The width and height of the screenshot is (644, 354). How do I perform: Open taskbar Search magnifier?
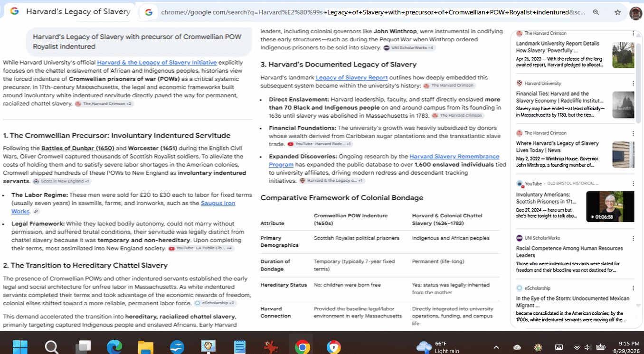coord(52,347)
